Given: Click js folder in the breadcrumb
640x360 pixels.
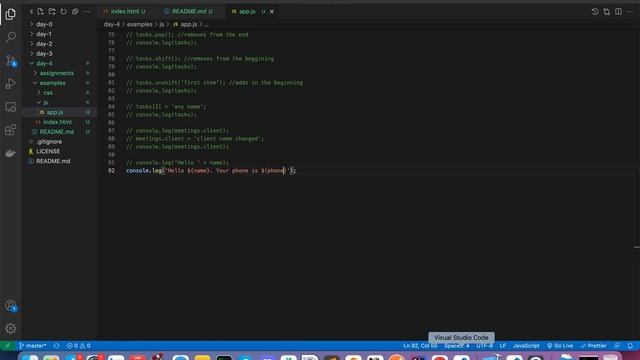Looking at the screenshot, I should [162, 24].
